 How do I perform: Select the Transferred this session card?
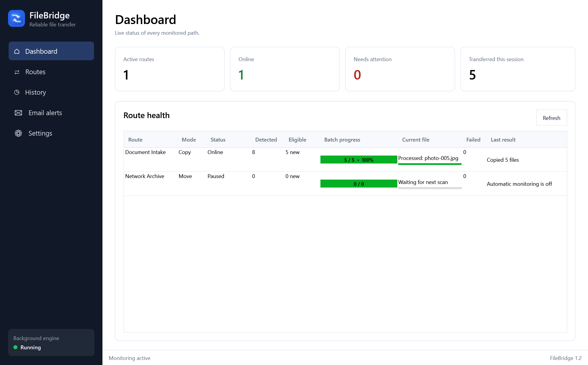(x=518, y=69)
